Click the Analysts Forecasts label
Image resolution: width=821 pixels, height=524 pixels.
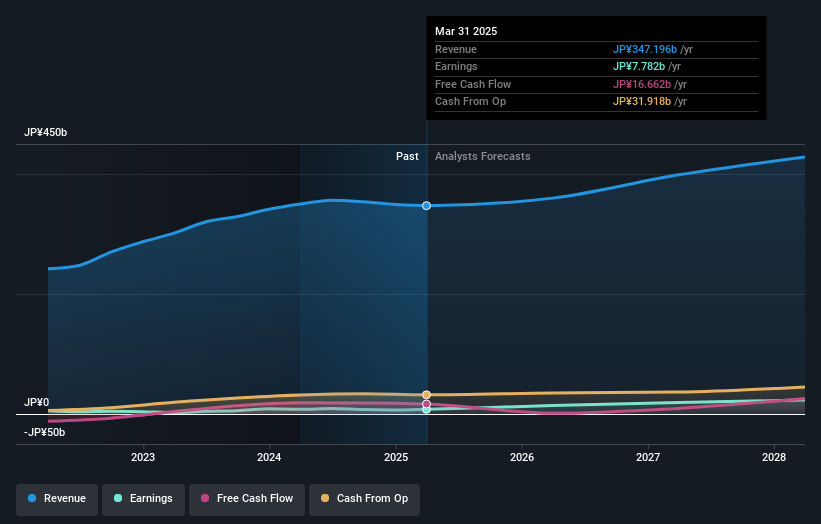click(x=483, y=157)
